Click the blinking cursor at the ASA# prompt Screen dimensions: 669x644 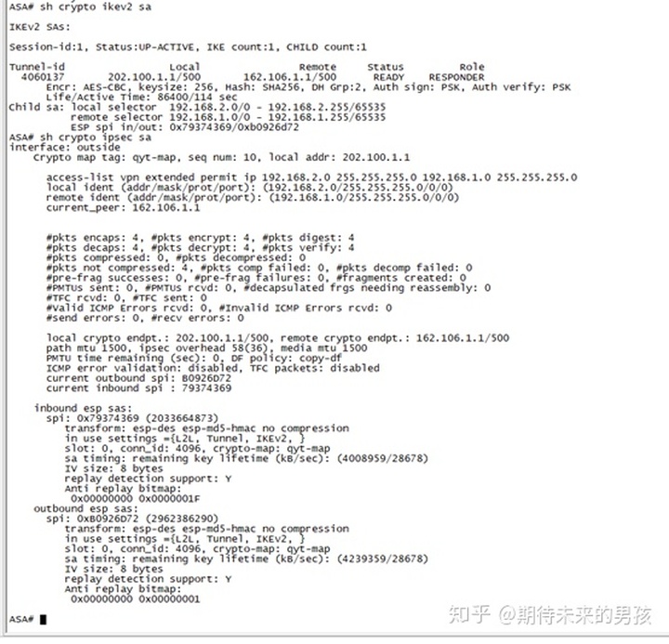[x=43, y=619]
